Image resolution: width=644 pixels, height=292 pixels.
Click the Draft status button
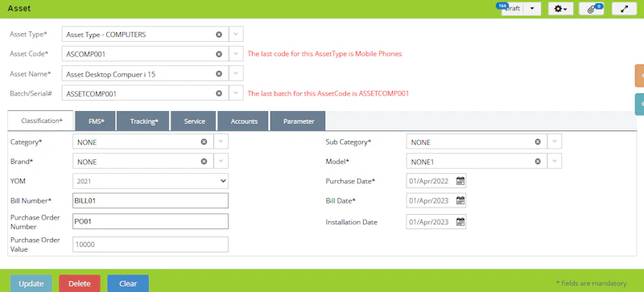(x=513, y=9)
